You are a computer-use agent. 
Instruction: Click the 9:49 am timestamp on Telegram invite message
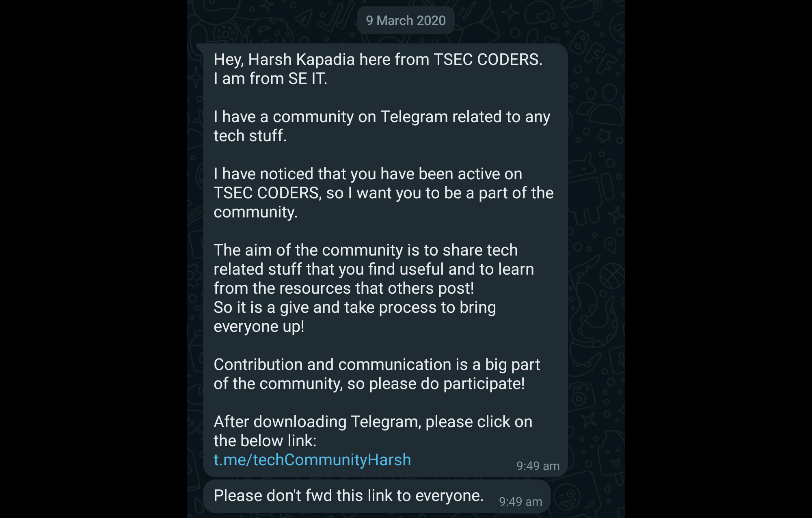(538, 466)
